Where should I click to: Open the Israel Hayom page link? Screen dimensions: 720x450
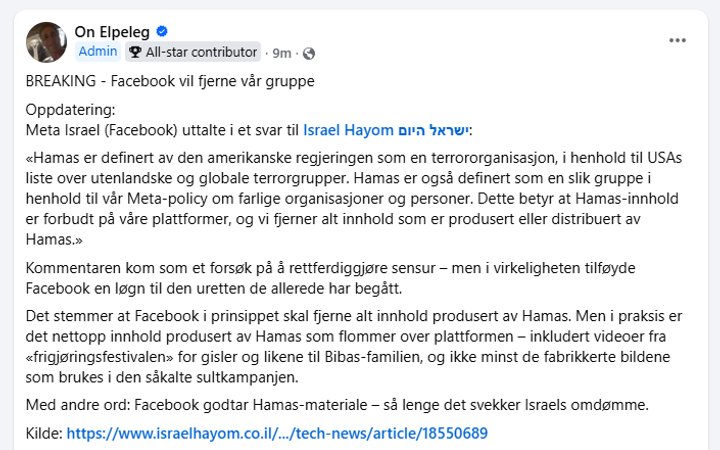[x=348, y=130]
